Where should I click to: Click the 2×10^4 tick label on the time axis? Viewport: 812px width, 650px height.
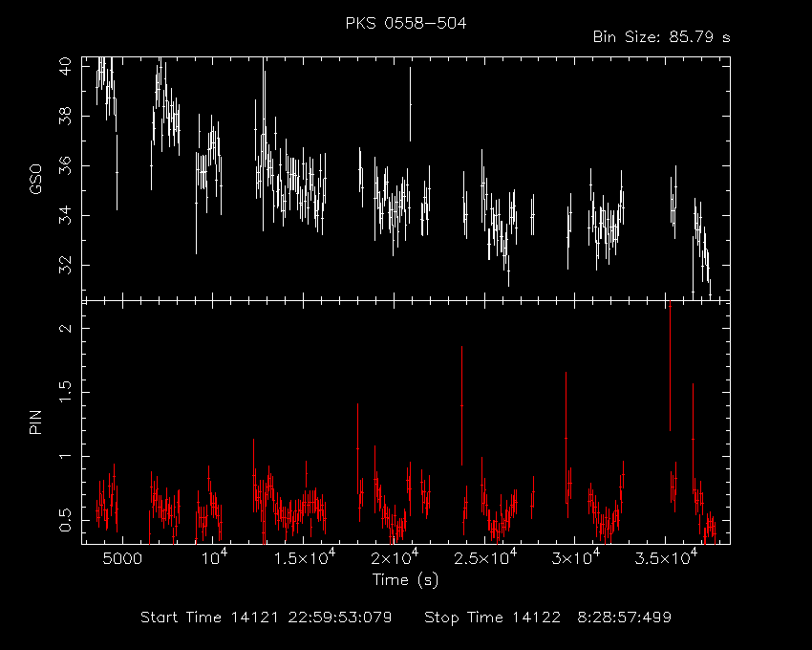coord(395,557)
